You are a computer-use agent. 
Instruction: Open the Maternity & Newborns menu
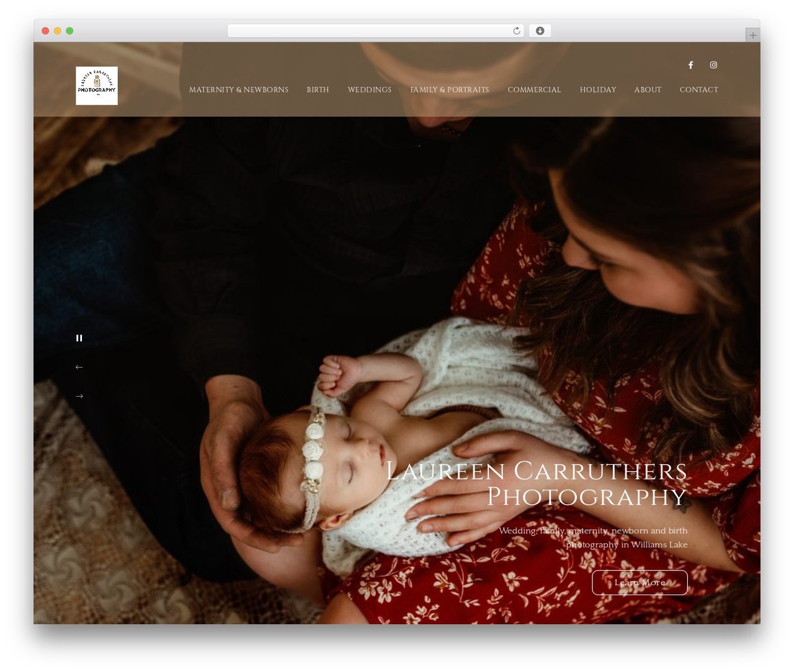click(x=239, y=90)
